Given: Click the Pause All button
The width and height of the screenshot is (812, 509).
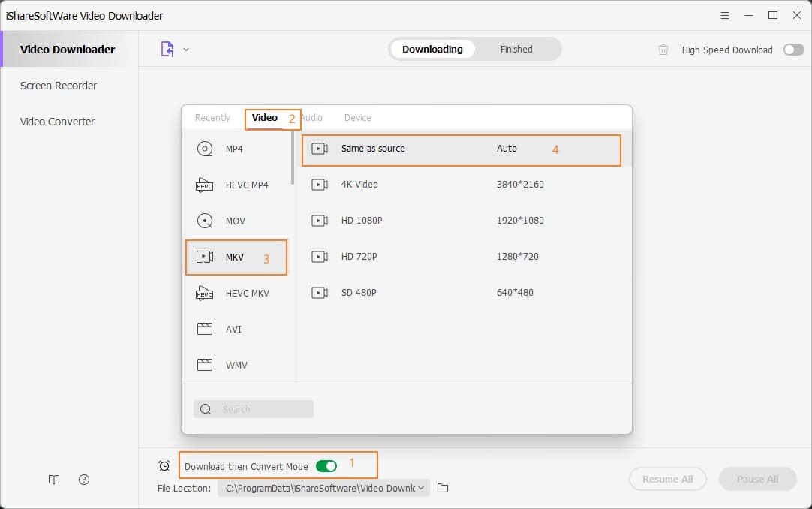Looking at the screenshot, I should (757, 479).
